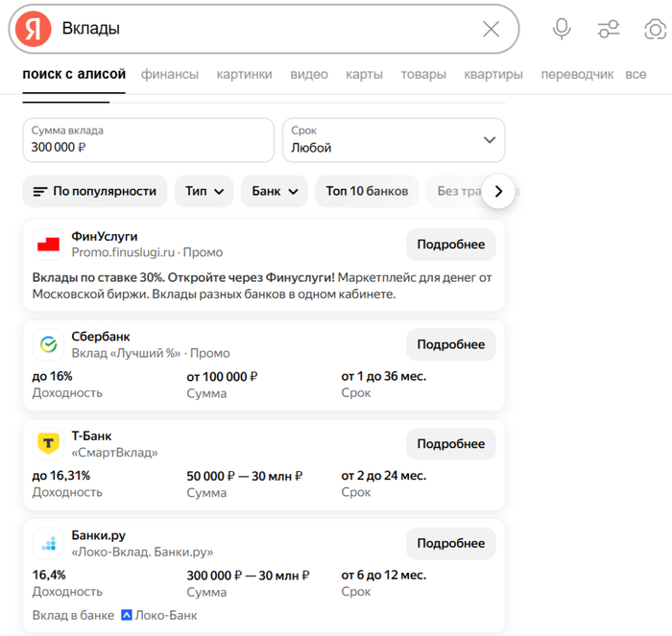Switch to the финансы tab
Image resolution: width=672 pixels, height=636 pixels.
point(170,74)
